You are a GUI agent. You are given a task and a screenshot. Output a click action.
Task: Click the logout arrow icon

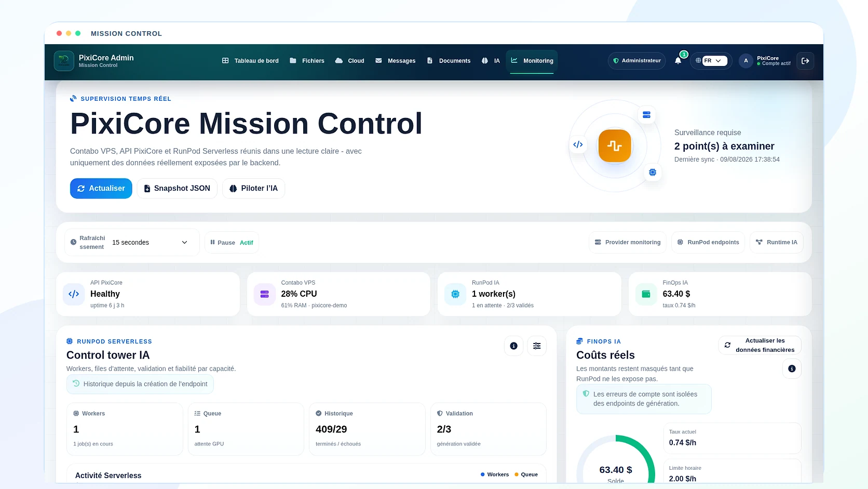tap(805, 61)
